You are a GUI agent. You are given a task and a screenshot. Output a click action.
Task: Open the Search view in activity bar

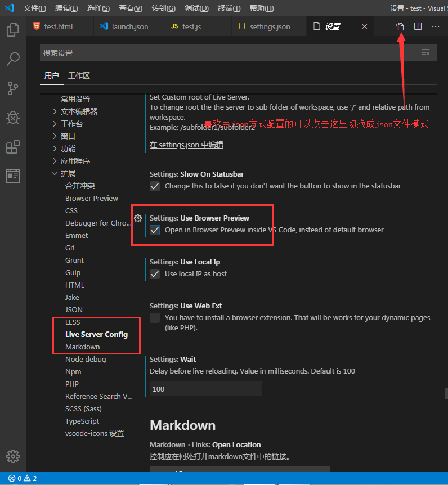click(x=13, y=59)
